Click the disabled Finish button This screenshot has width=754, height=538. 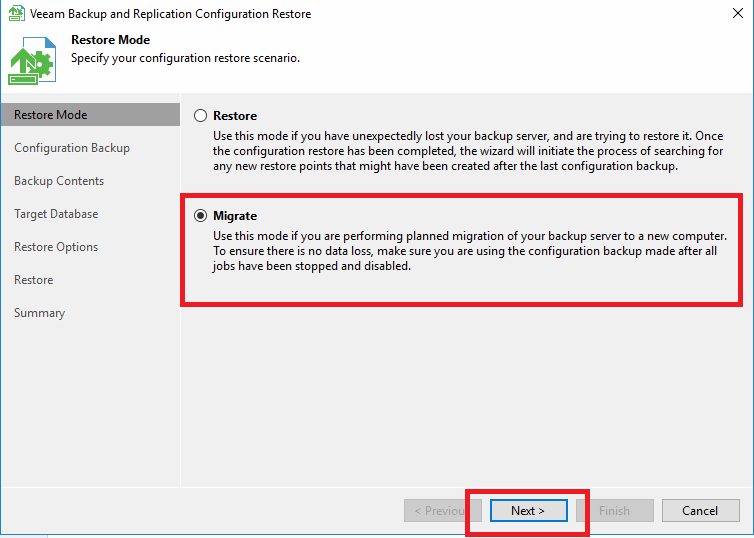(x=615, y=511)
